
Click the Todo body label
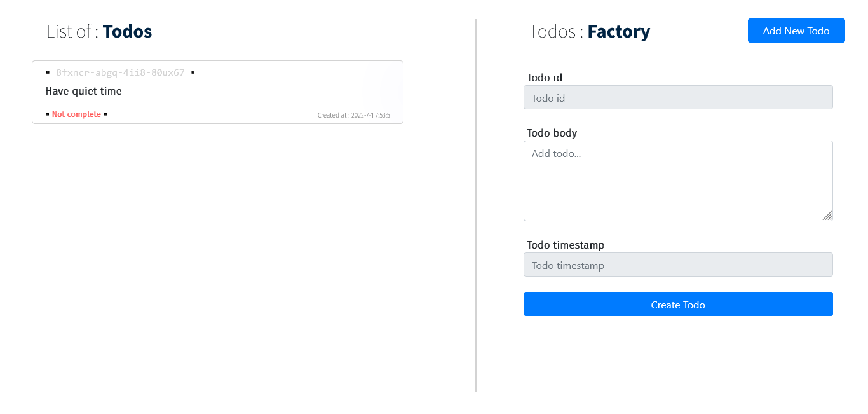552,133
